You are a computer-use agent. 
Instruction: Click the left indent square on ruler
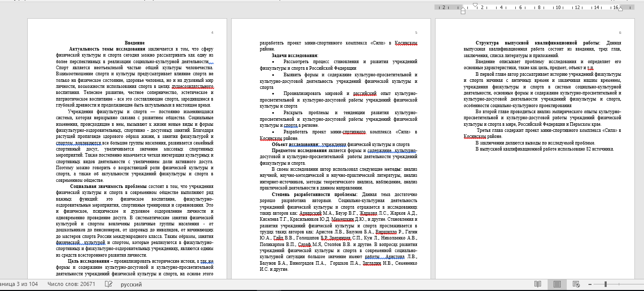(463, 12)
